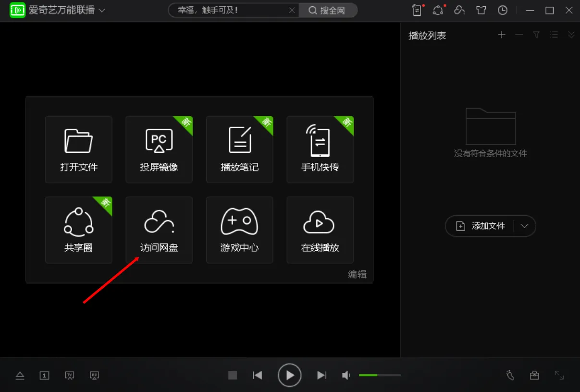Expand the 添加文件 dropdown arrow

point(525,226)
